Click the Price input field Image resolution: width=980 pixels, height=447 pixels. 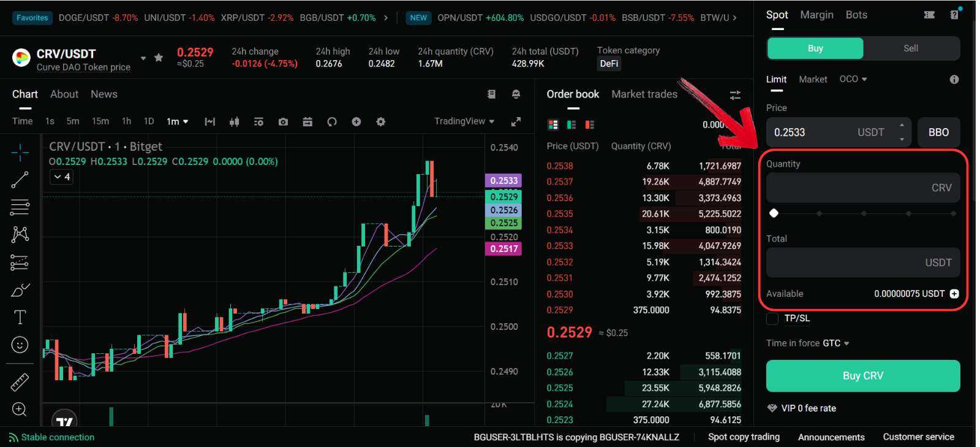tap(839, 132)
